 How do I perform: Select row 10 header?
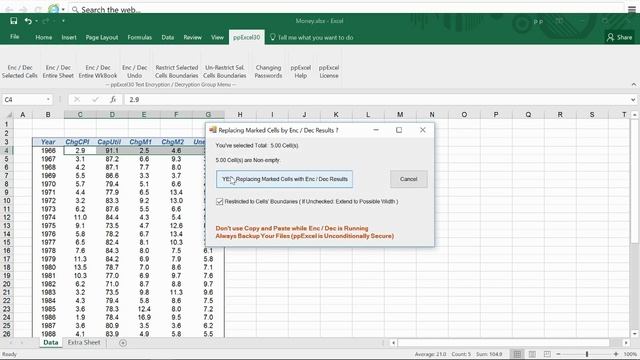tap(7, 201)
